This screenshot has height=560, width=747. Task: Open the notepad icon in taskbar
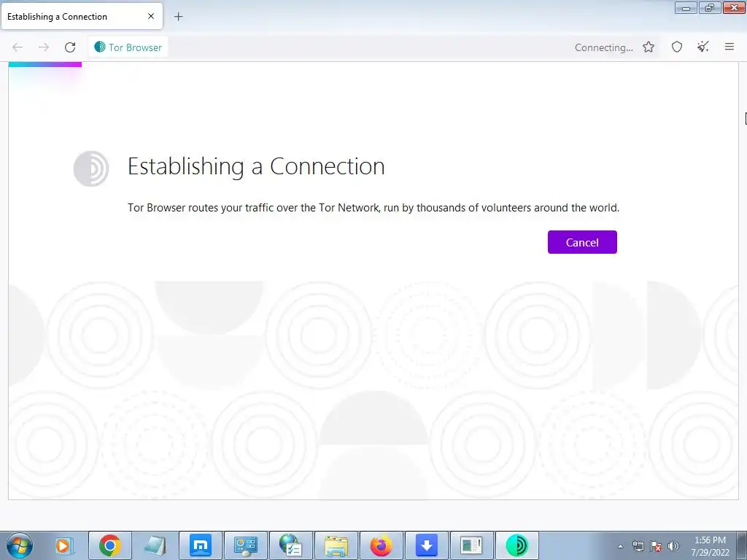pos(155,545)
